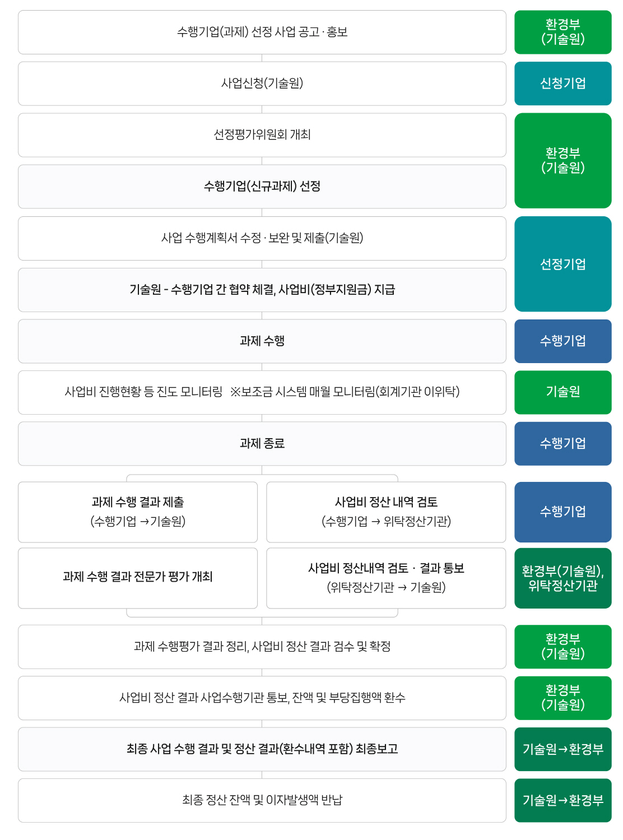
Task: Click the 사업비 진행현황 등 진도 모니터링 box
Action: [x=262, y=392]
